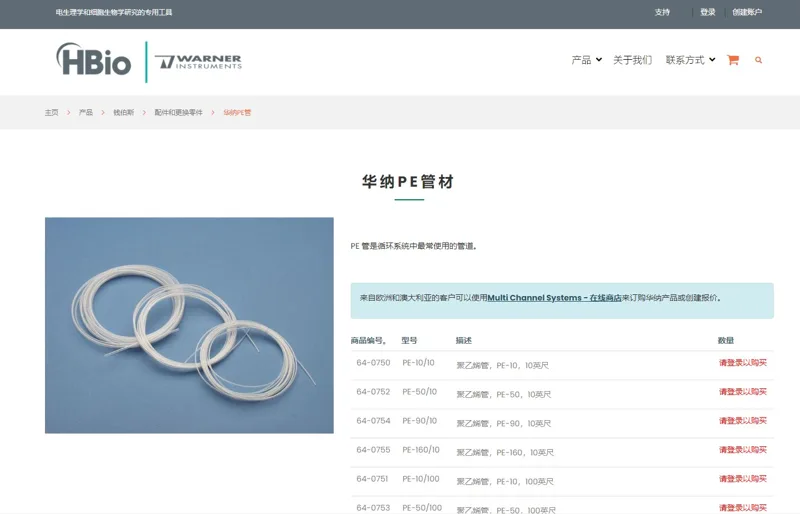Screen dimensions: 800x514
Task: Select item number 64-0752 cell
Action: click(x=373, y=391)
